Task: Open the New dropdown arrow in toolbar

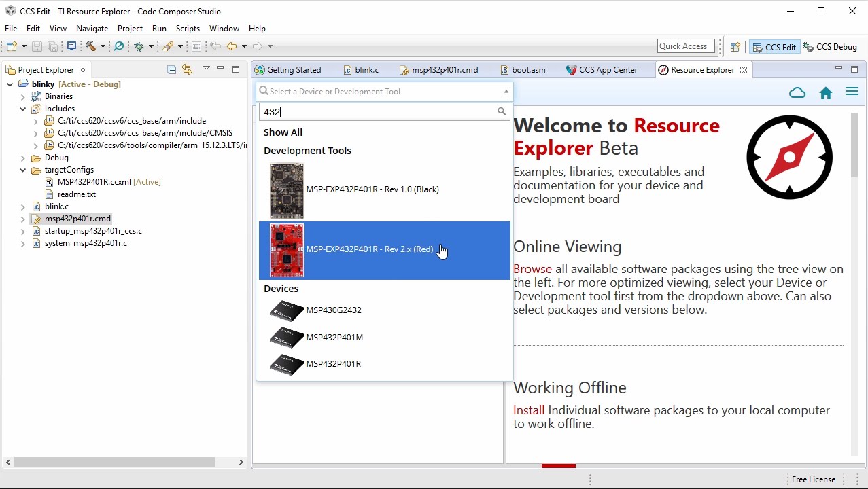Action: [x=24, y=46]
